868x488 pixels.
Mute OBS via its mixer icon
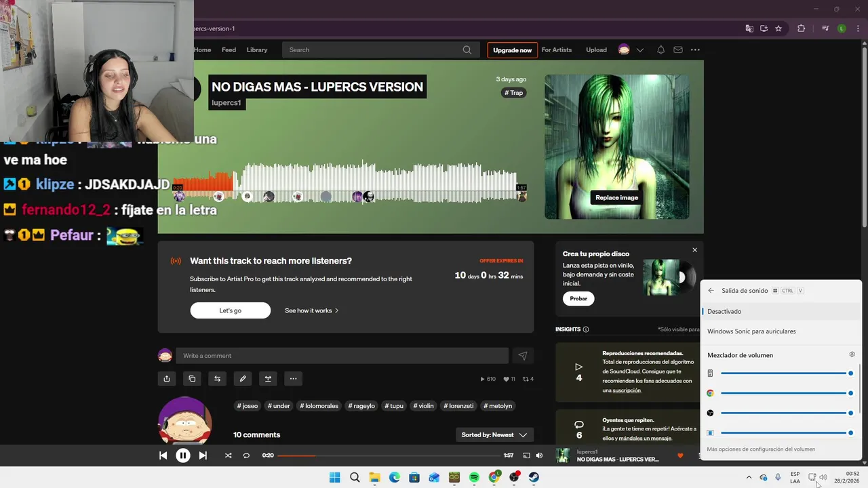pos(710,413)
